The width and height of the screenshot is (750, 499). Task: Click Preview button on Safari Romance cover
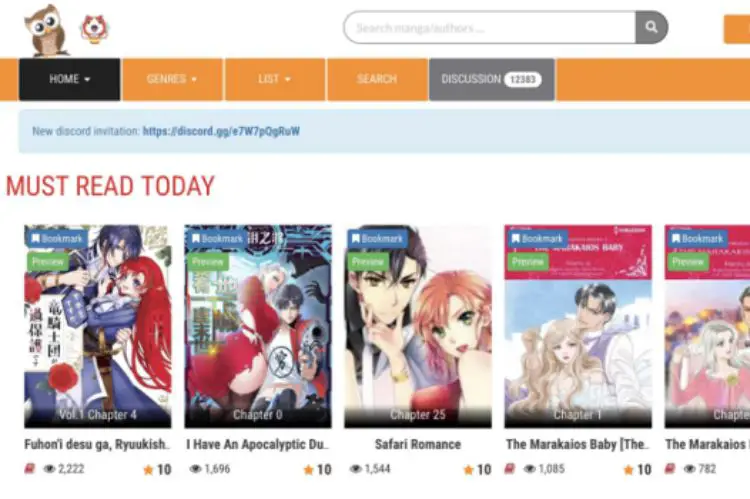coord(368,262)
